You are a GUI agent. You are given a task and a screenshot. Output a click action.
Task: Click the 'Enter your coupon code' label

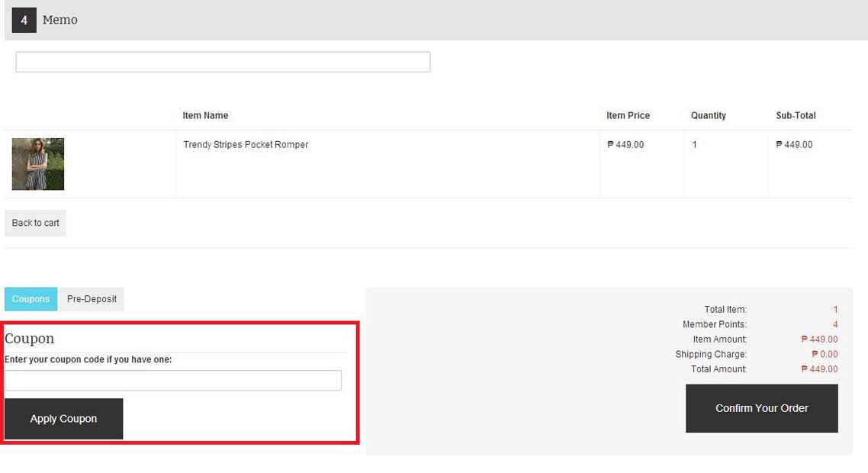point(88,359)
